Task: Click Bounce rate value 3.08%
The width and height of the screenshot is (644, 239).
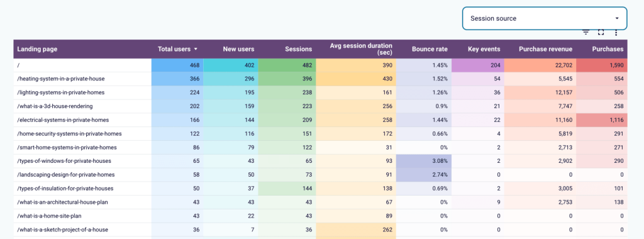Action: pos(440,161)
